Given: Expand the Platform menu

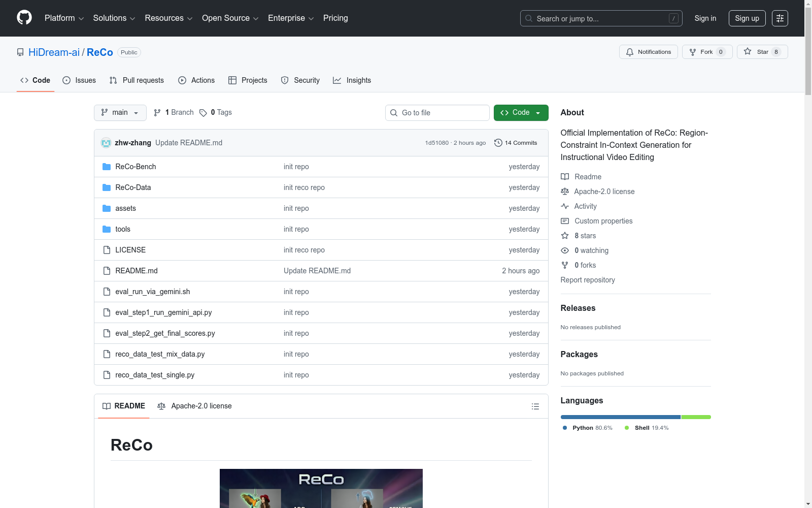Looking at the screenshot, I should tap(64, 18).
